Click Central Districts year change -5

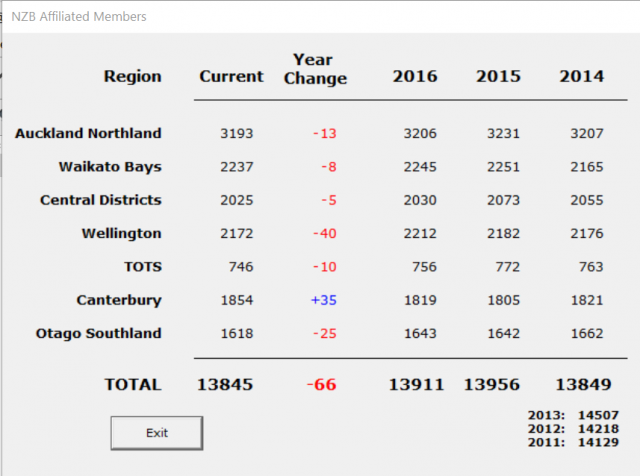[329, 200]
